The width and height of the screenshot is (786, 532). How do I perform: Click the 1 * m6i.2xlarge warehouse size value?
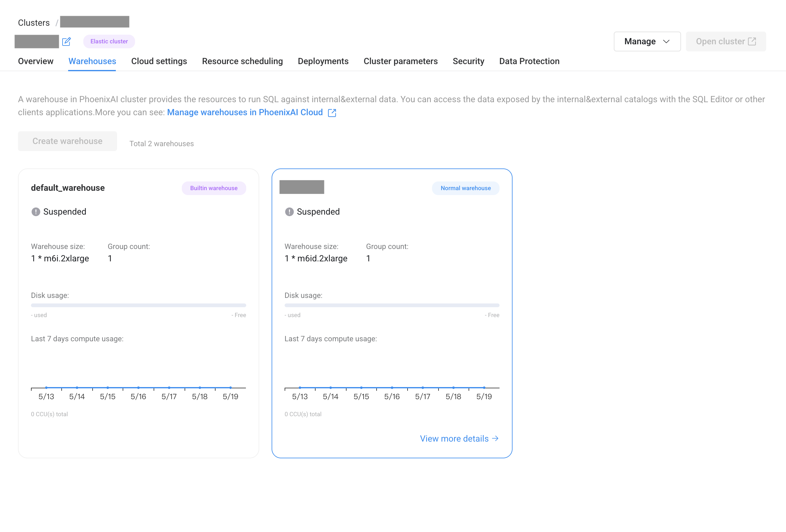60,258
